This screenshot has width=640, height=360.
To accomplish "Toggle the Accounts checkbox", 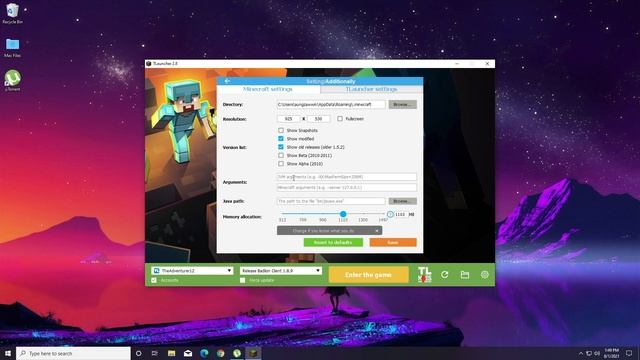I will point(154,280).
